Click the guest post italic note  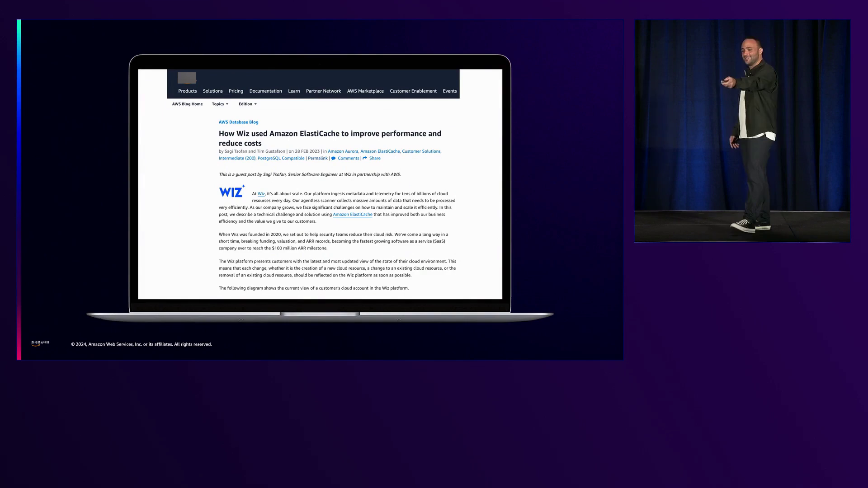(310, 174)
